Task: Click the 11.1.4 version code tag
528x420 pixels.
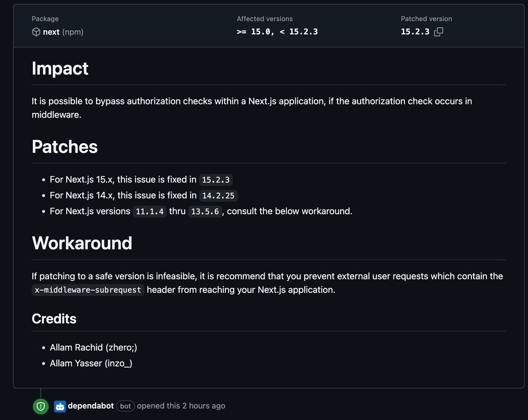Action: pos(149,212)
